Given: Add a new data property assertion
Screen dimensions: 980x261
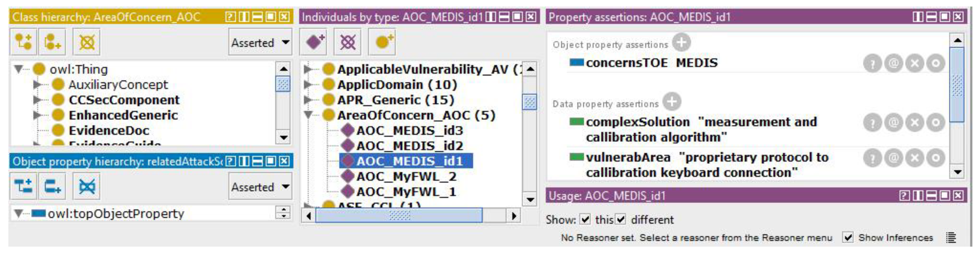Looking at the screenshot, I should coord(672,101).
